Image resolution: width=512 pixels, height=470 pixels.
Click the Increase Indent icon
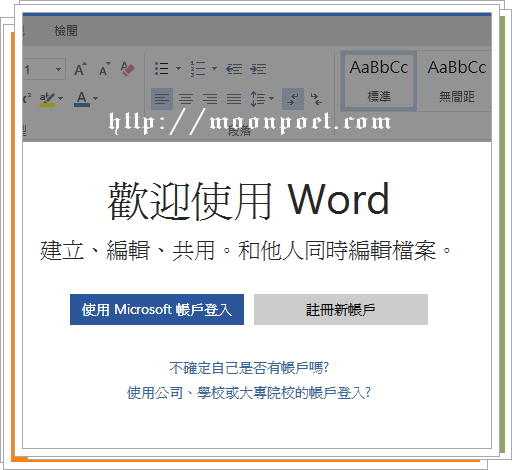(258, 69)
